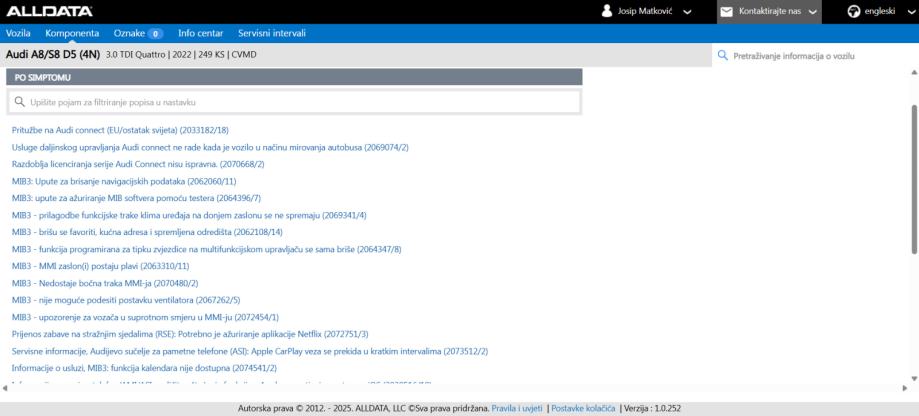This screenshot has width=919, height=416.
Task: Open Pritužbe na Audi connect (2033182/18)
Action: [x=120, y=130]
